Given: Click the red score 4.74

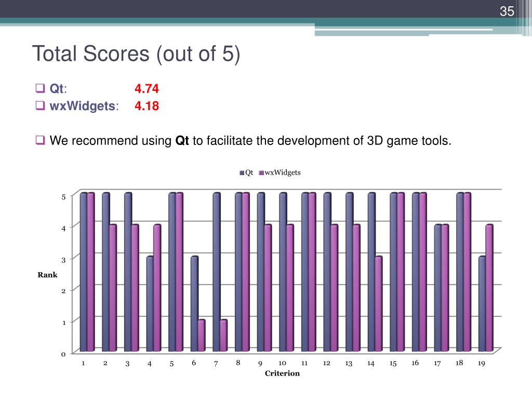Looking at the screenshot, I should point(147,88).
